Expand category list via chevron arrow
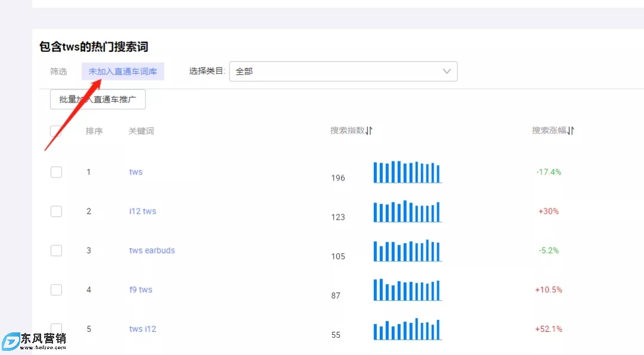The width and height of the screenshot is (644, 355). 447,71
